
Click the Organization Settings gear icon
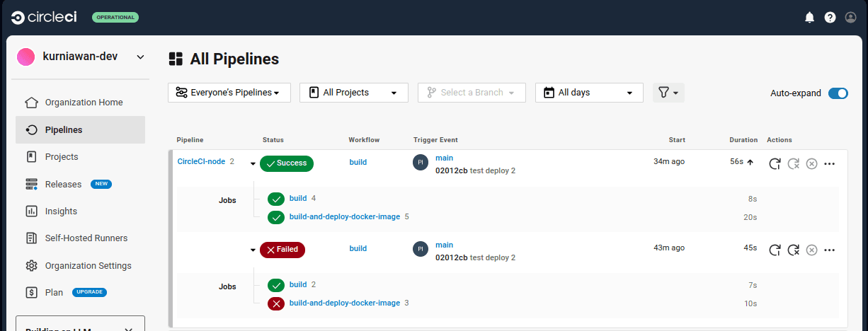coord(31,266)
